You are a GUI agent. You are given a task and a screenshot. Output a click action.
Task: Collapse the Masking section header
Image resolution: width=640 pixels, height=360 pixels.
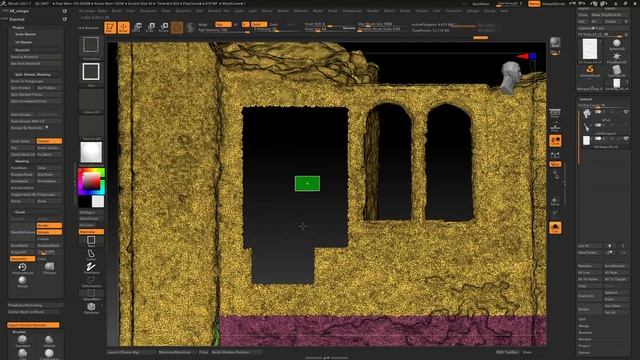(22, 161)
